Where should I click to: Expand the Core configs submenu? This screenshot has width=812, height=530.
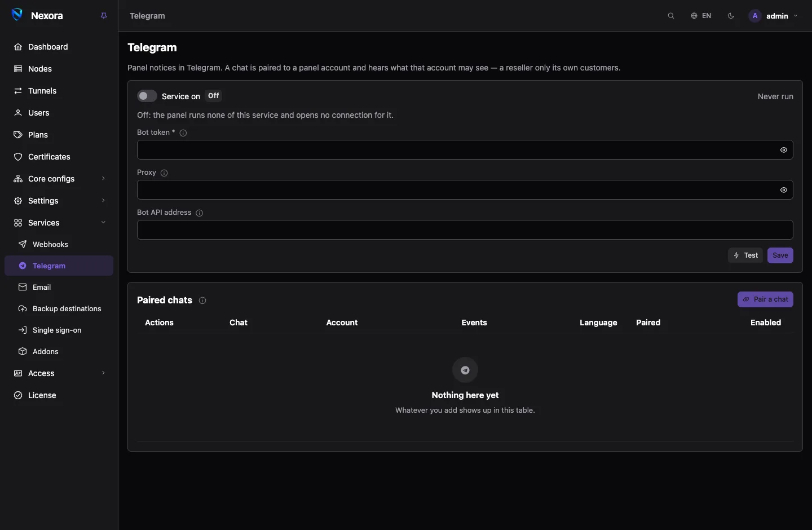[59, 179]
